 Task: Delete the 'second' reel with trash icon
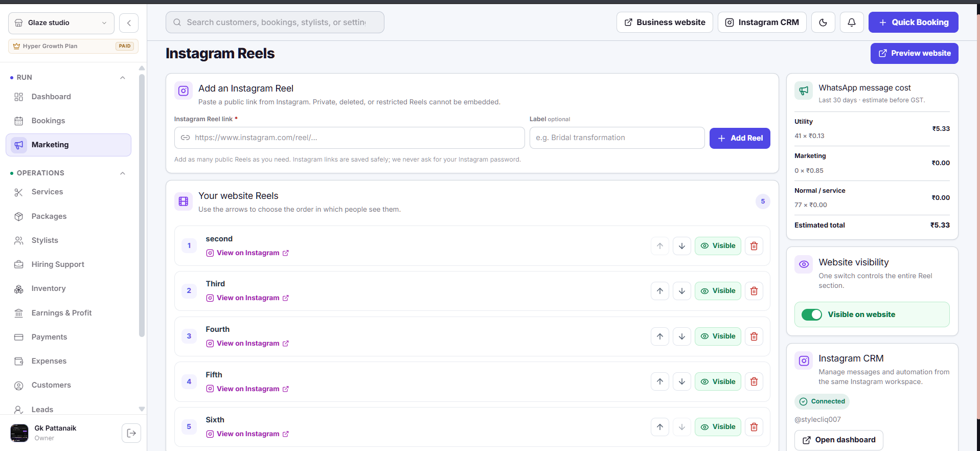click(754, 246)
